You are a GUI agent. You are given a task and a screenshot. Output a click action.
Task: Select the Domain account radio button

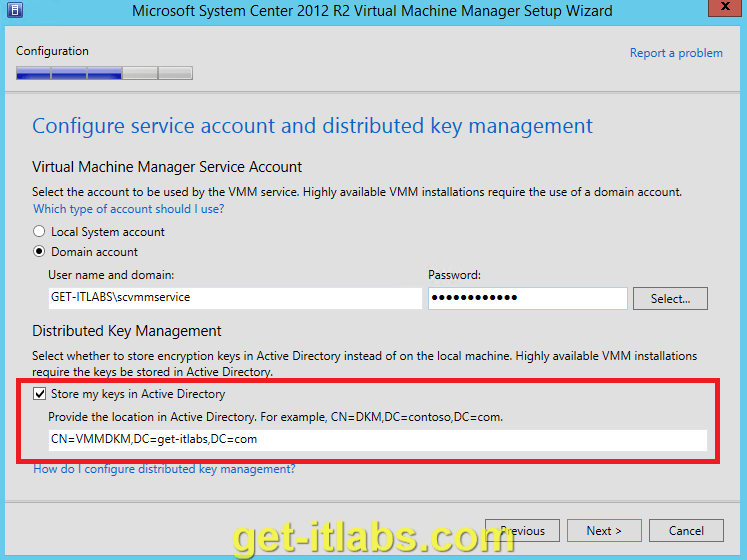(39, 252)
